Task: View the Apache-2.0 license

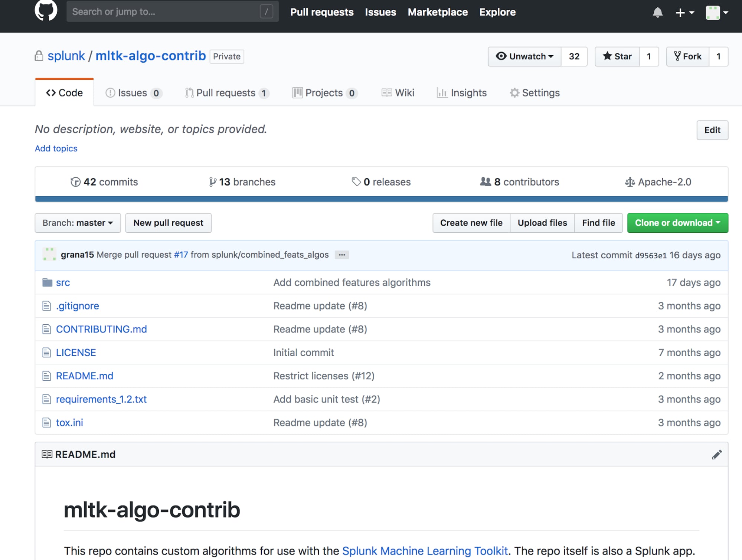Action: (658, 182)
